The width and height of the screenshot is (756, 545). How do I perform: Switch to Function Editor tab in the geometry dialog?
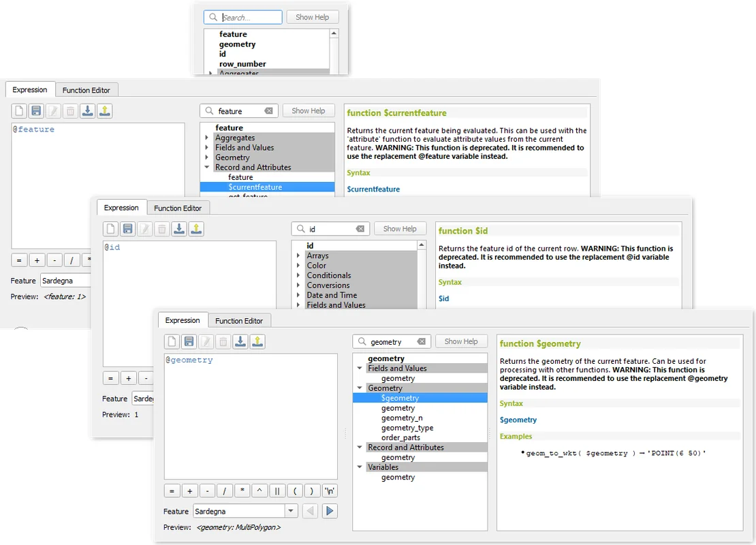click(238, 321)
